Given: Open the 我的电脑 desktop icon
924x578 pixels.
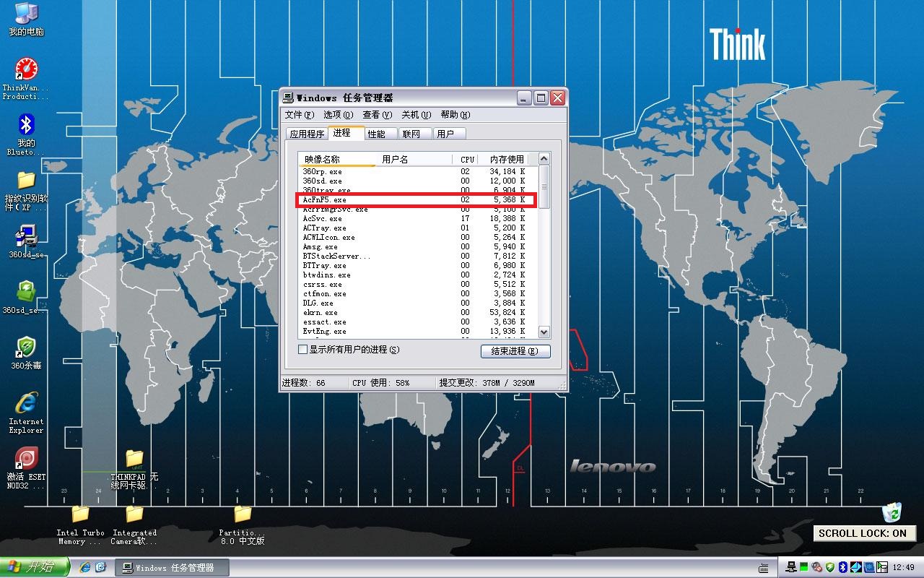Looking at the screenshot, I should [x=26, y=14].
